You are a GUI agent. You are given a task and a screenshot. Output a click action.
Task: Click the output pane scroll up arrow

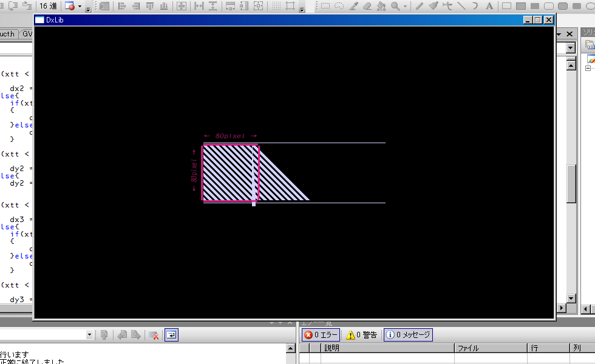pyautogui.click(x=290, y=348)
